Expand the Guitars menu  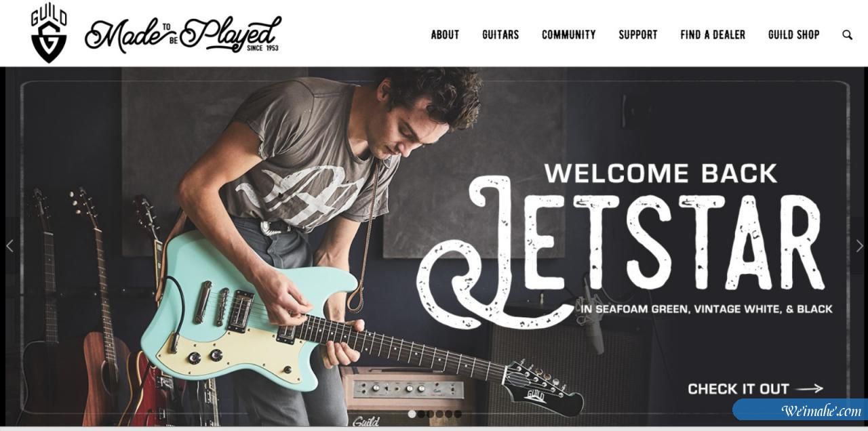point(500,35)
